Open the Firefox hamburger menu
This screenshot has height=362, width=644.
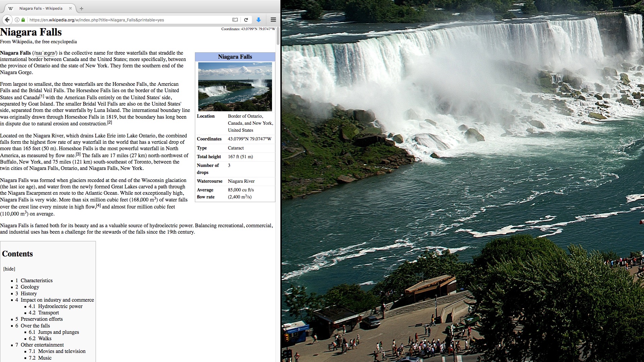[x=273, y=20]
